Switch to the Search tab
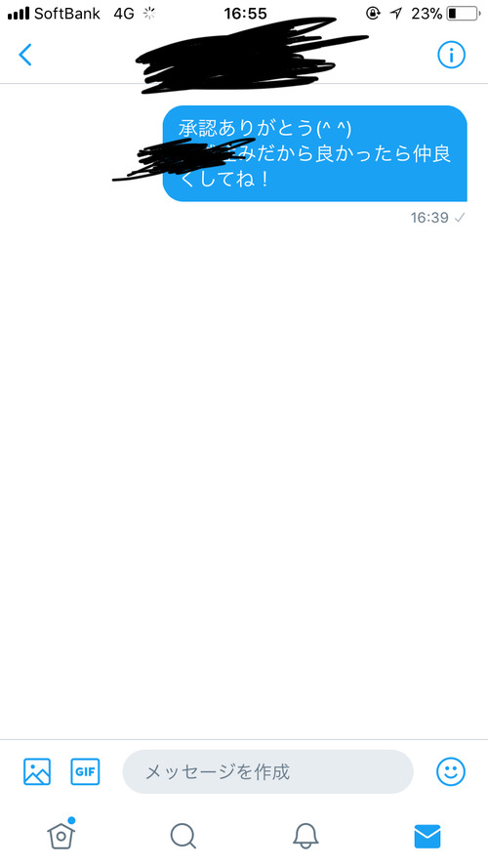The height and width of the screenshot is (868, 488). point(183,836)
